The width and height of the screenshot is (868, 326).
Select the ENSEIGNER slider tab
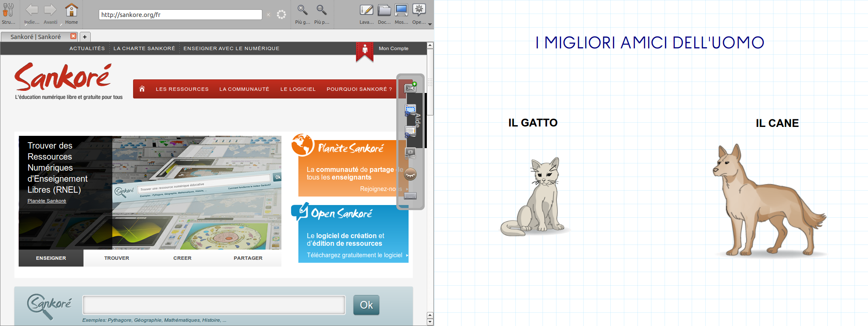click(51, 258)
